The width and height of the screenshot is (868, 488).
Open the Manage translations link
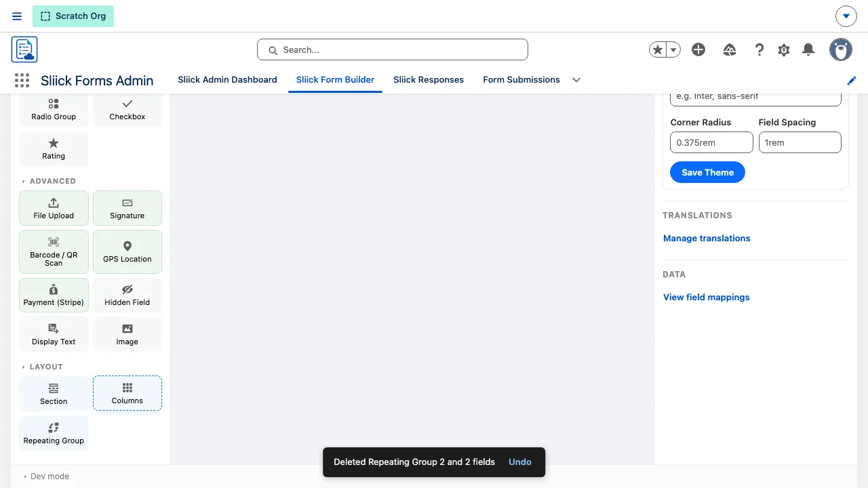(x=707, y=238)
